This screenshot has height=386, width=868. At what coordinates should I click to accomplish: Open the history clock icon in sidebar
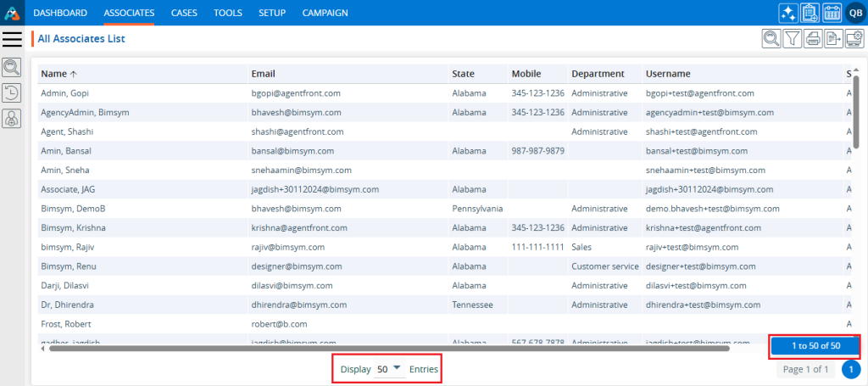tap(12, 93)
